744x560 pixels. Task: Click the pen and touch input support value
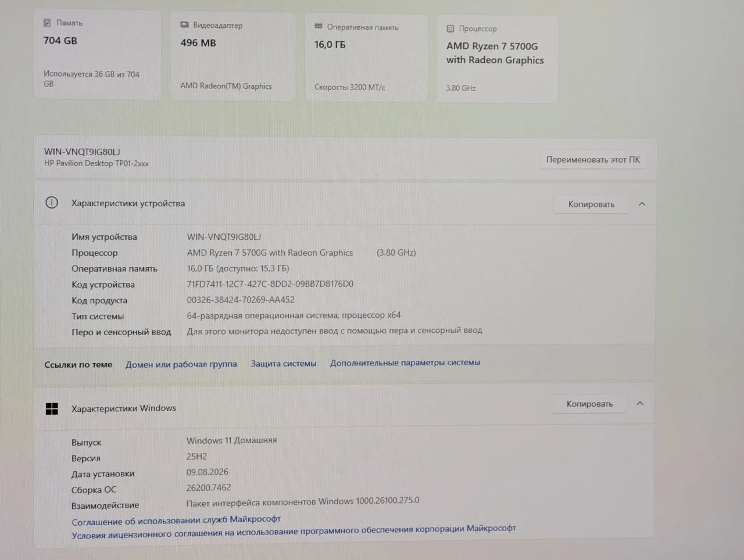pos(334,331)
